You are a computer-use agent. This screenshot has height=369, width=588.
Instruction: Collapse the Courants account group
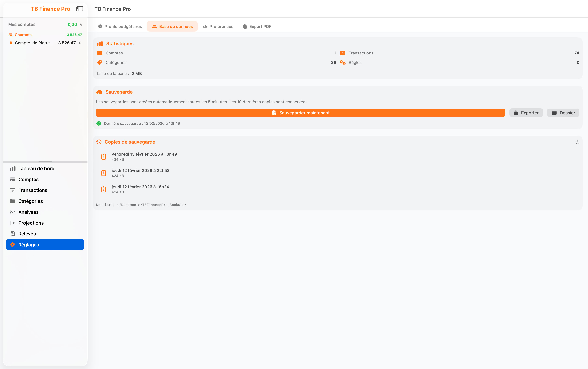pyautogui.click(x=23, y=35)
